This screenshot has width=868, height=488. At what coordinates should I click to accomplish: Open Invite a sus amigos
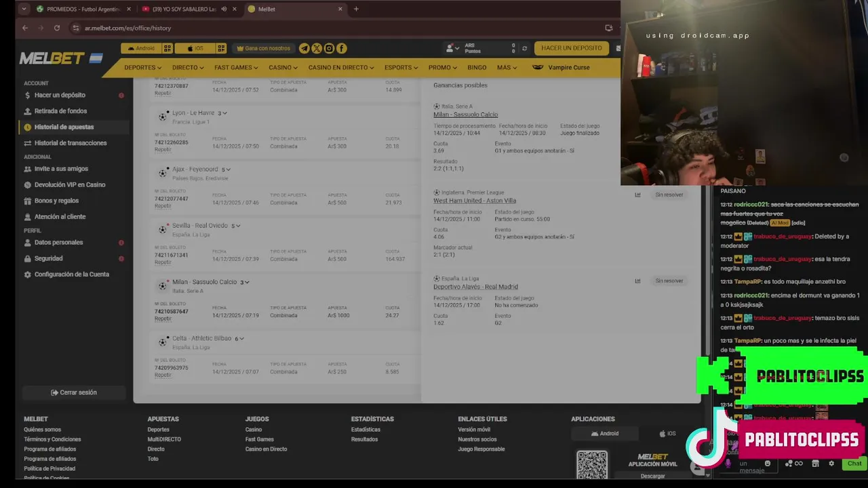61,169
